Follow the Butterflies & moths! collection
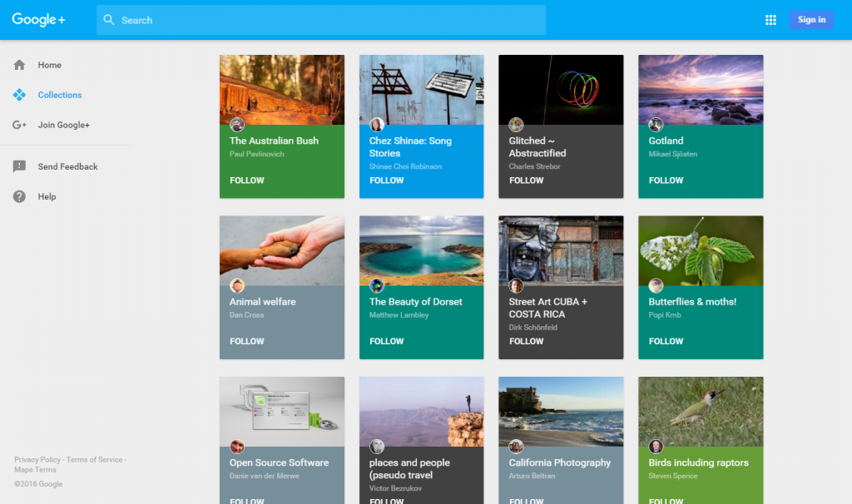 tap(666, 341)
